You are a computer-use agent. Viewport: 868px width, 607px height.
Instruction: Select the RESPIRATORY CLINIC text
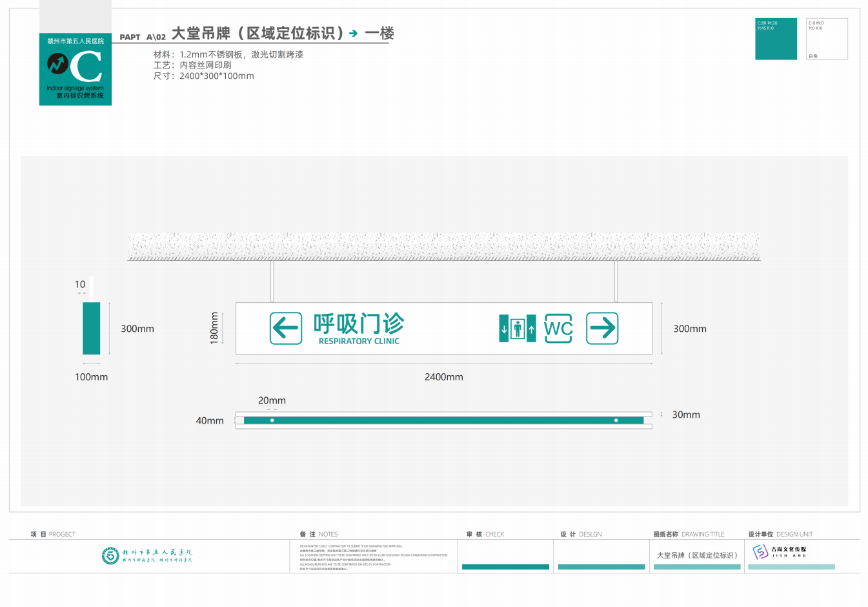(x=359, y=341)
